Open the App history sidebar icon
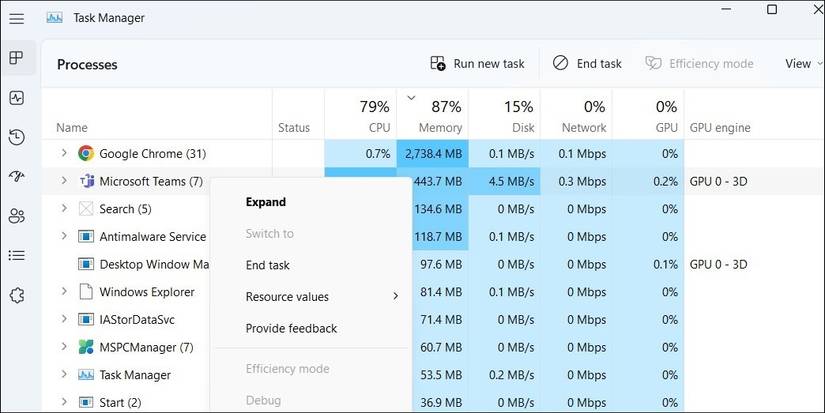The width and height of the screenshot is (825, 413). coord(16,137)
